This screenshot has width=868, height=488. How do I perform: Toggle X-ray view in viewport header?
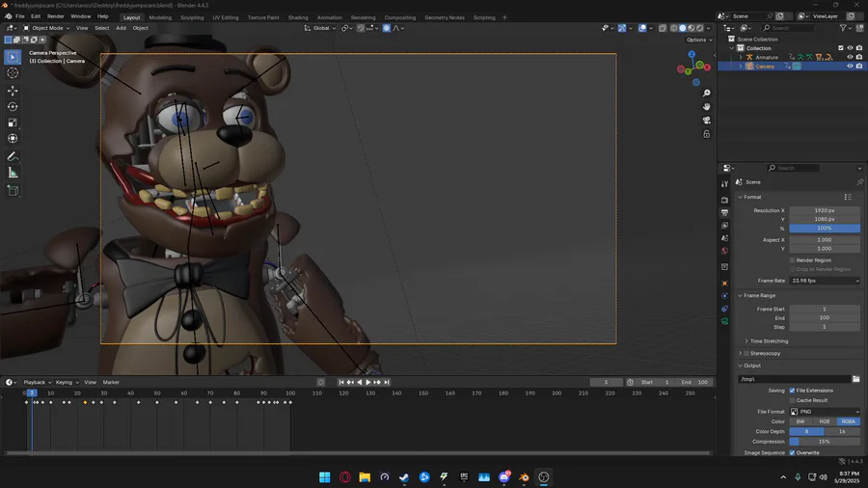(663, 28)
